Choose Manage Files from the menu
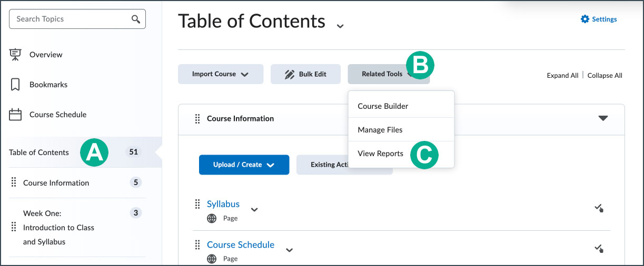Image resolution: width=644 pixels, height=266 pixels. pyautogui.click(x=401, y=129)
